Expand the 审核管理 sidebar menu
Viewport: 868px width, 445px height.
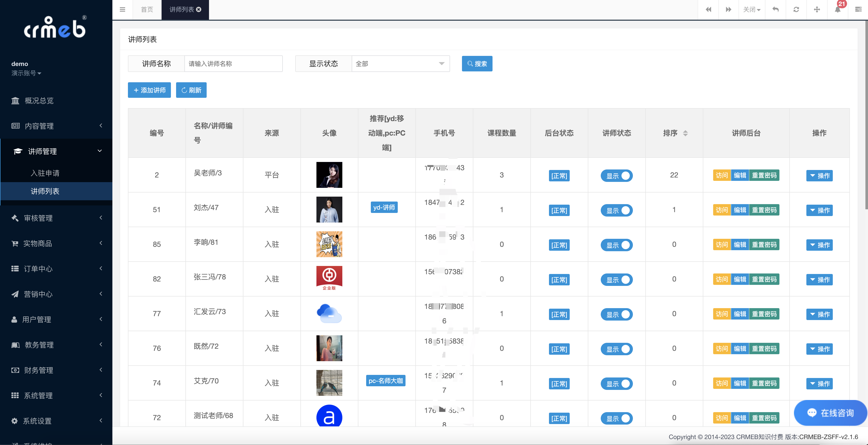click(56, 218)
